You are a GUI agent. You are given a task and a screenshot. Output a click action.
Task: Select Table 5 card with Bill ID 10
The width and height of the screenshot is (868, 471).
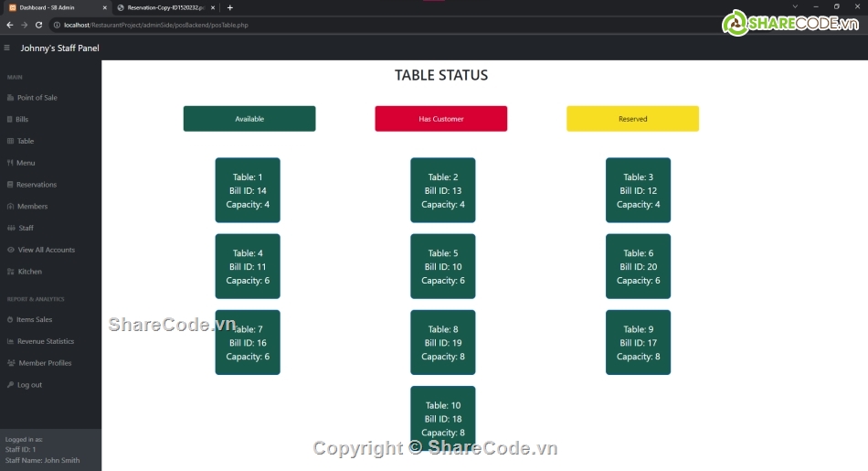pyautogui.click(x=442, y=266)
